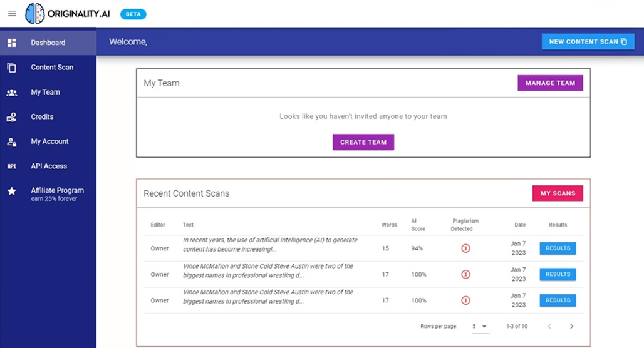Click the My Account user-lock icon
Screen dimensions: 644x348
pyautogui.click(x=12, y=141)
